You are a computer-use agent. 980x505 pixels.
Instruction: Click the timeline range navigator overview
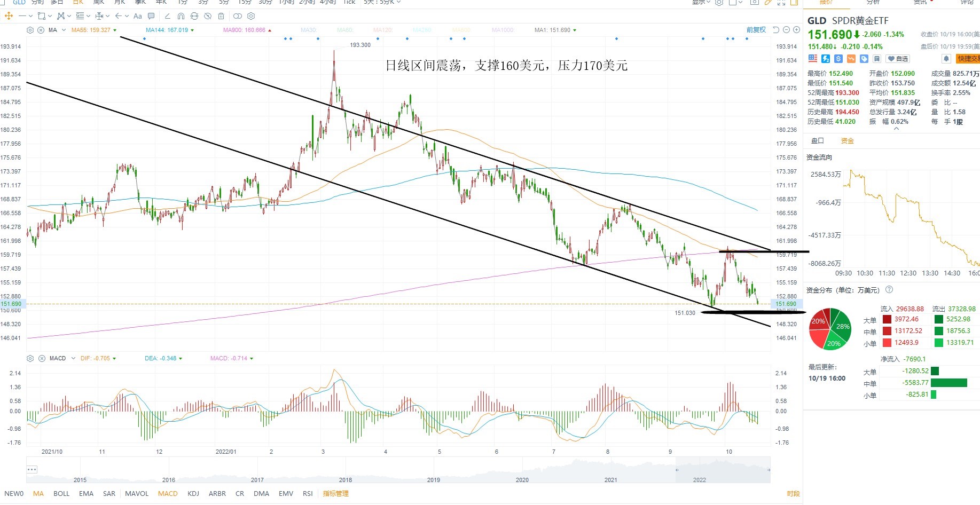[x=398, y=470]
